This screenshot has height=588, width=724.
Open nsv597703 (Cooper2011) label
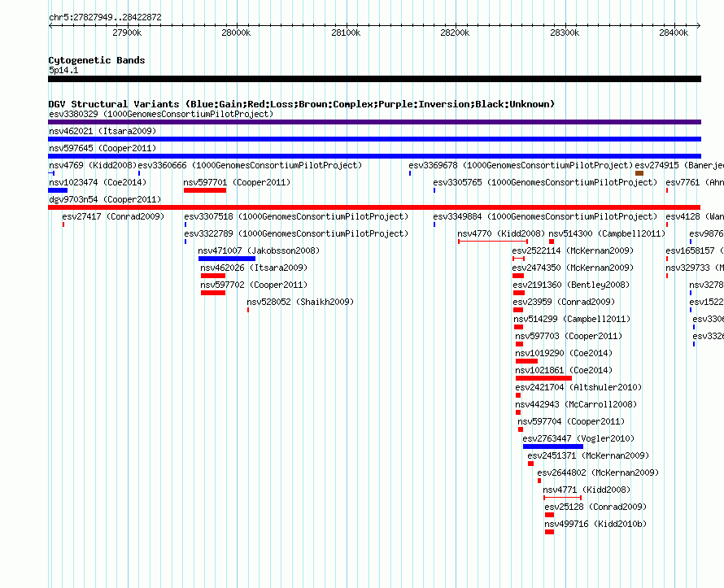569,336
